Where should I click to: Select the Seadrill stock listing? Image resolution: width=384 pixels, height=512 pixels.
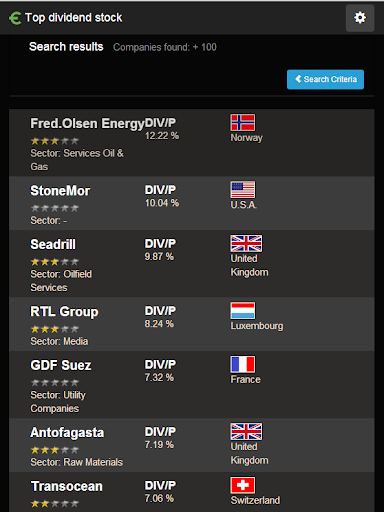tap(192, 264)
